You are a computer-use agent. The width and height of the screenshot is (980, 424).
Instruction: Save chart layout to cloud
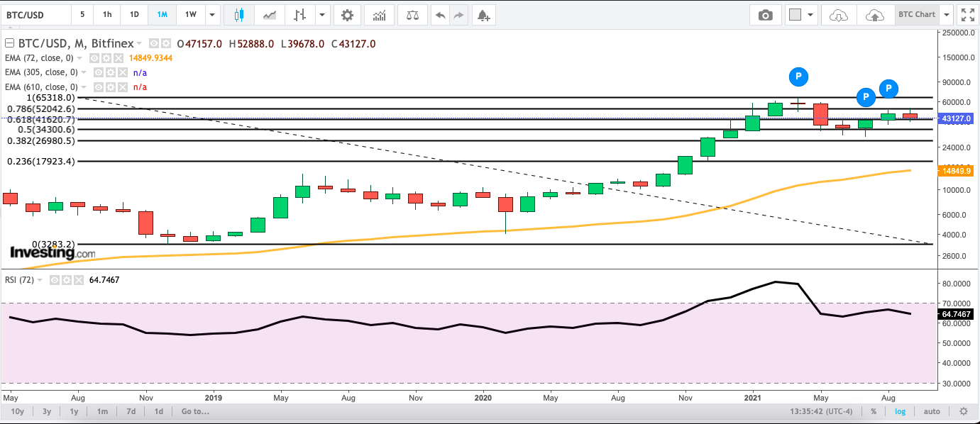876,15
